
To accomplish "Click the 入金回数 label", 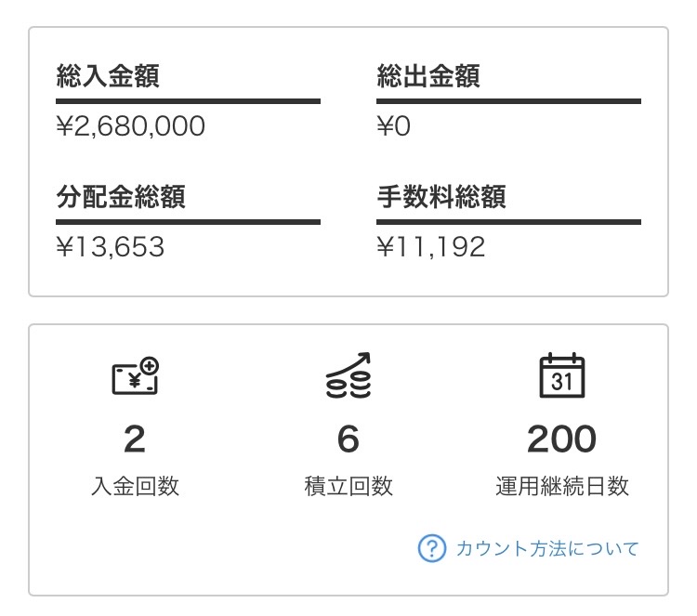I will click(135, 486).
